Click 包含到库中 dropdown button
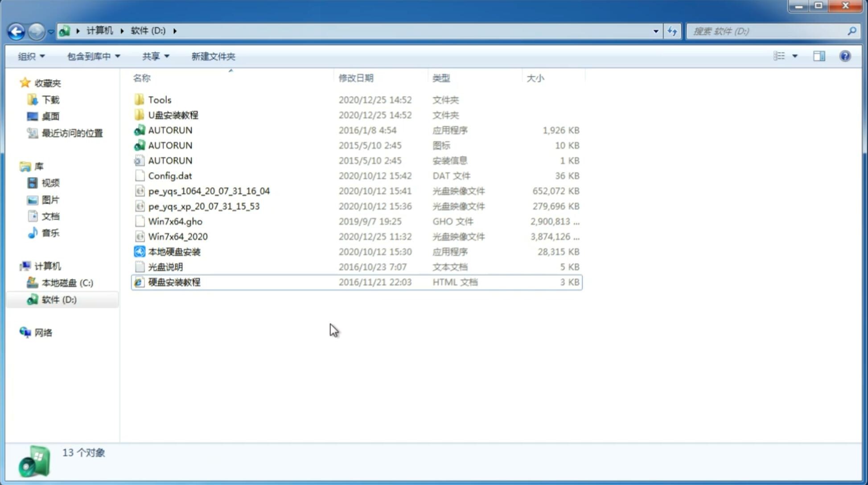Screen dimensions: 868x485 pos(93,56)
